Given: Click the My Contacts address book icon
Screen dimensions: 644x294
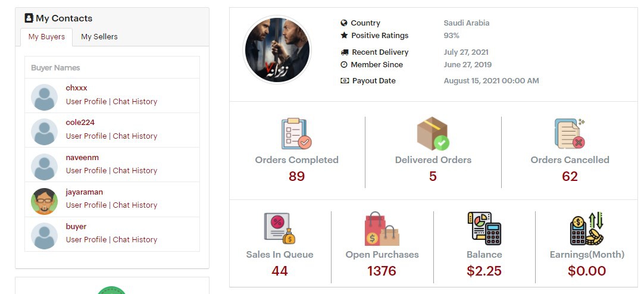Looking at the screenshot, I should pos(29,18).
